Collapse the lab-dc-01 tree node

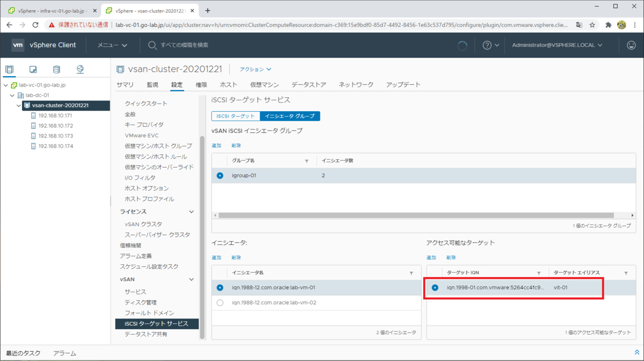click(12, 95)
